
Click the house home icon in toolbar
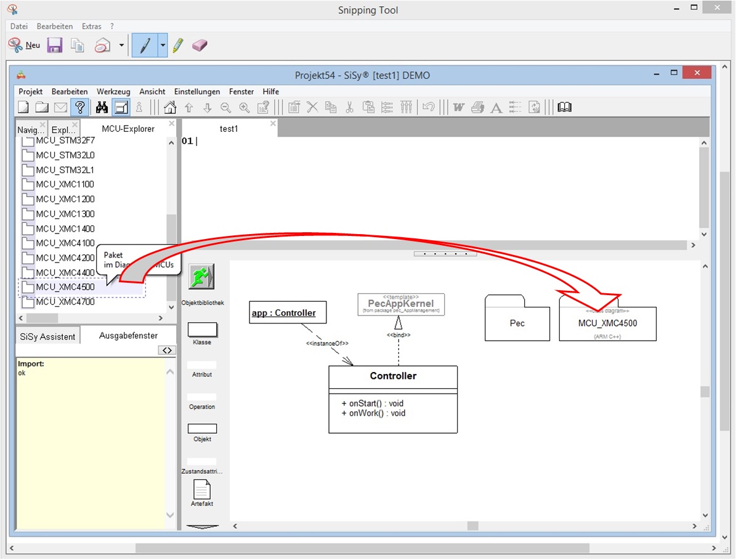[170, 107]
